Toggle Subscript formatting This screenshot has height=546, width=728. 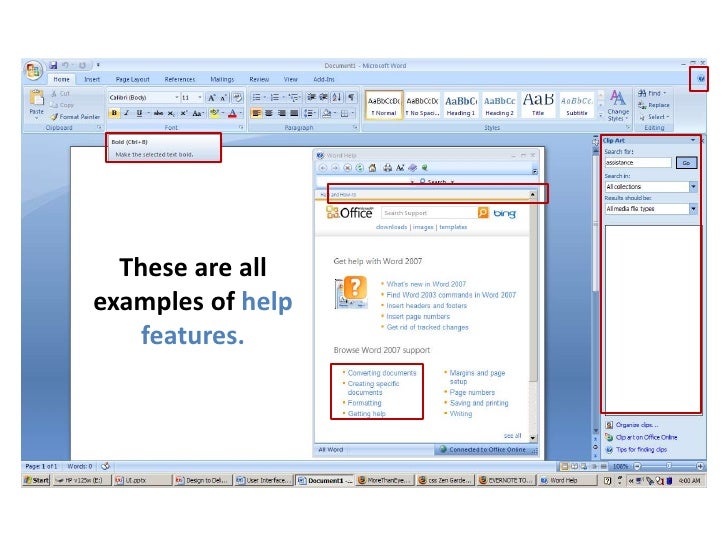point(171,113)
